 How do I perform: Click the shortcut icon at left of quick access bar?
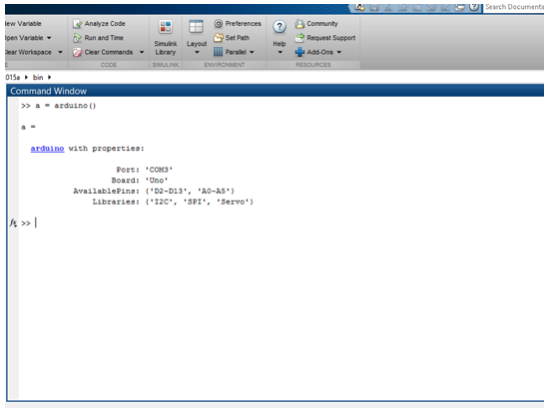[x=359, y=7]
